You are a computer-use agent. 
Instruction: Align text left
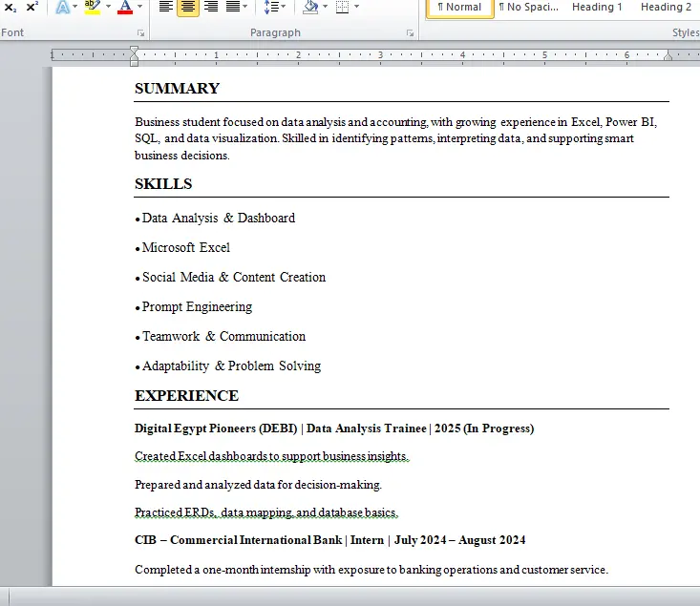(x=166, y=7)
